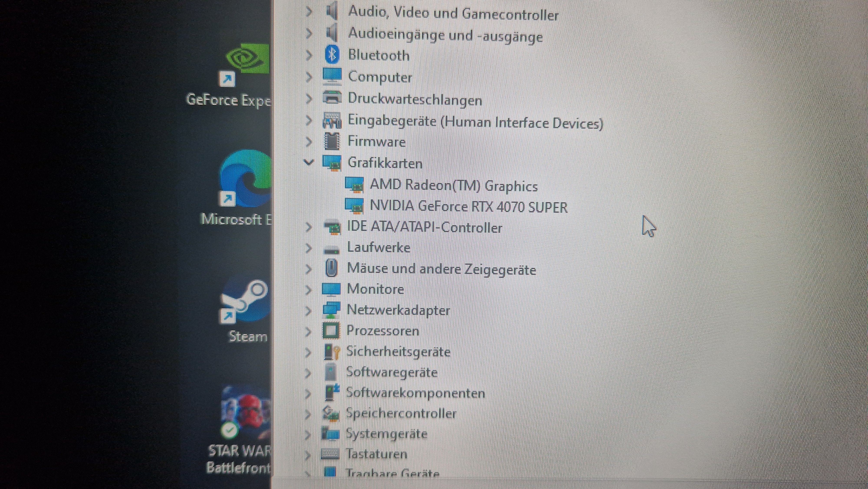Select the AMD Radeon(TM) Graphics entry
The image size is (868, 489).
[x=454, y=185]
